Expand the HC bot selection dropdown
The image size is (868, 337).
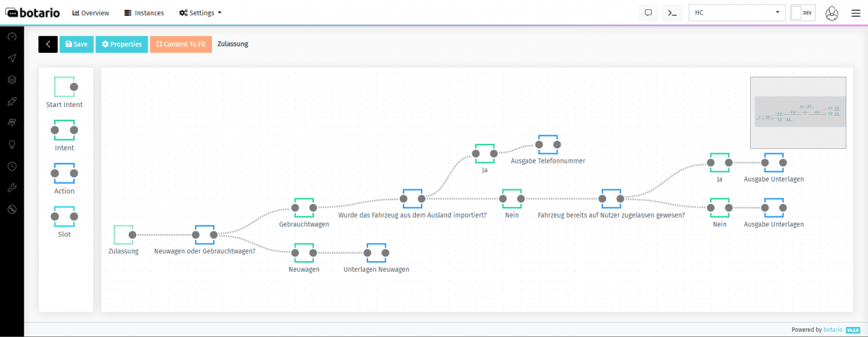coord(736,12)
